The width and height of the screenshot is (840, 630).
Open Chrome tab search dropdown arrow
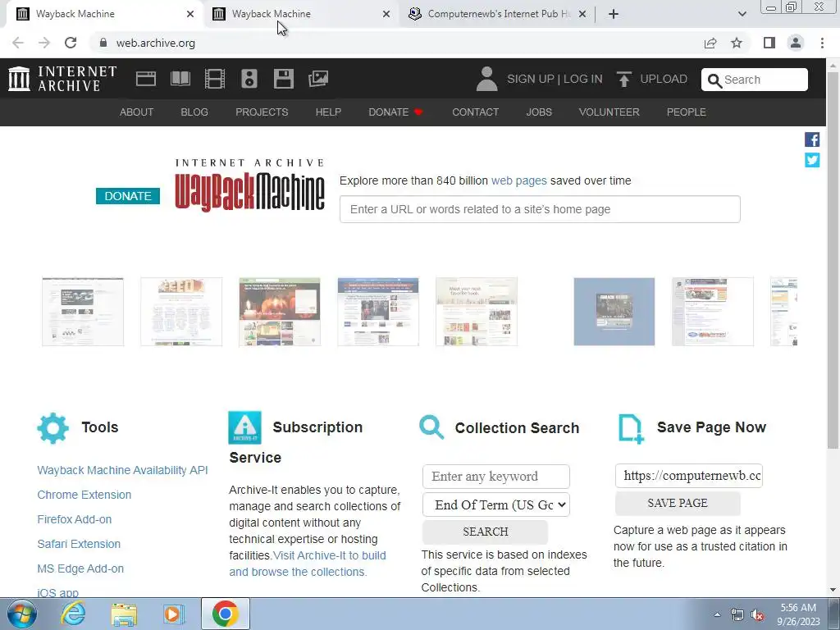pyautogui.click(x=742, y=14)
